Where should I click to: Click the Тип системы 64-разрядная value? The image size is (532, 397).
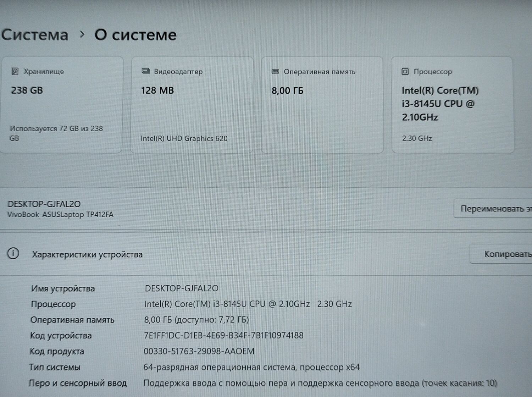[x=251, y=367]
